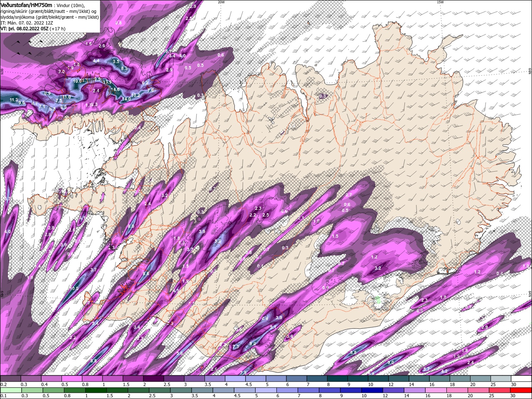Click the 'slydda/snjókoma' legend description line
This screenshot has height=399, width=532.
click(49, 17)
